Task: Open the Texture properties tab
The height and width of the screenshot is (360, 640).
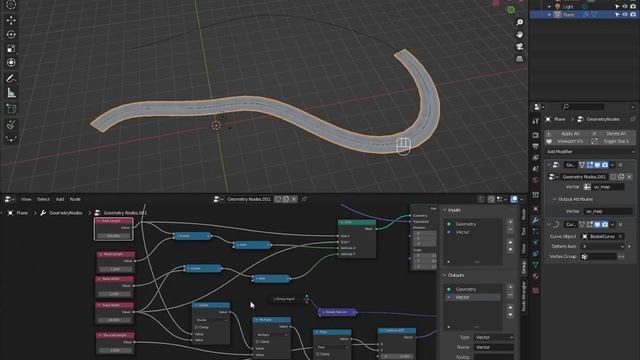Action: pos(536,291)
